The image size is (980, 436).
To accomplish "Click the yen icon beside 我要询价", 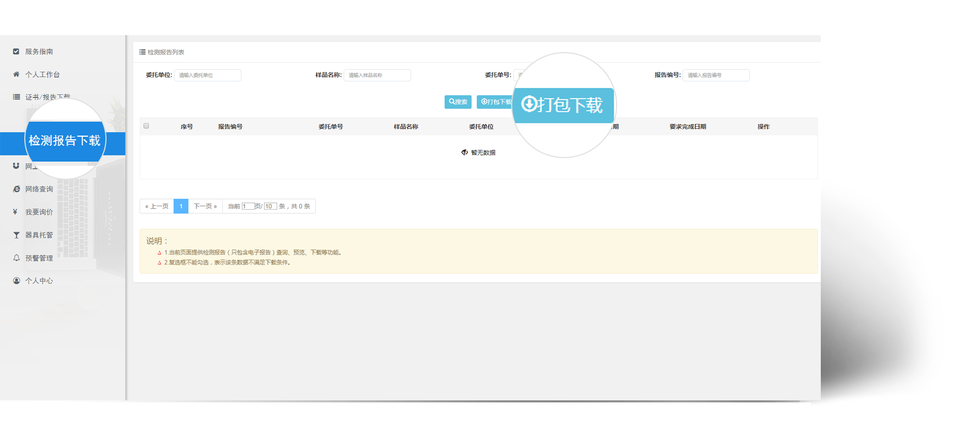I will coord(16,212).
